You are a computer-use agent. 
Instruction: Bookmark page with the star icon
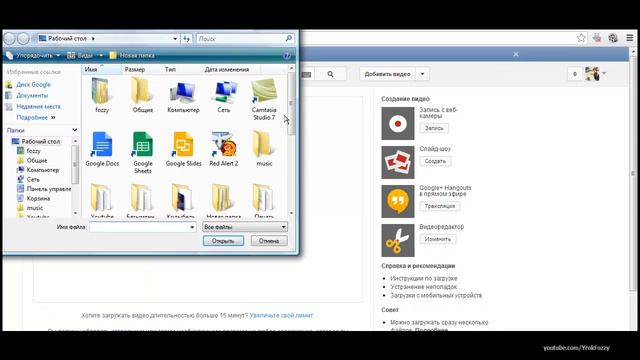point(581,38)
